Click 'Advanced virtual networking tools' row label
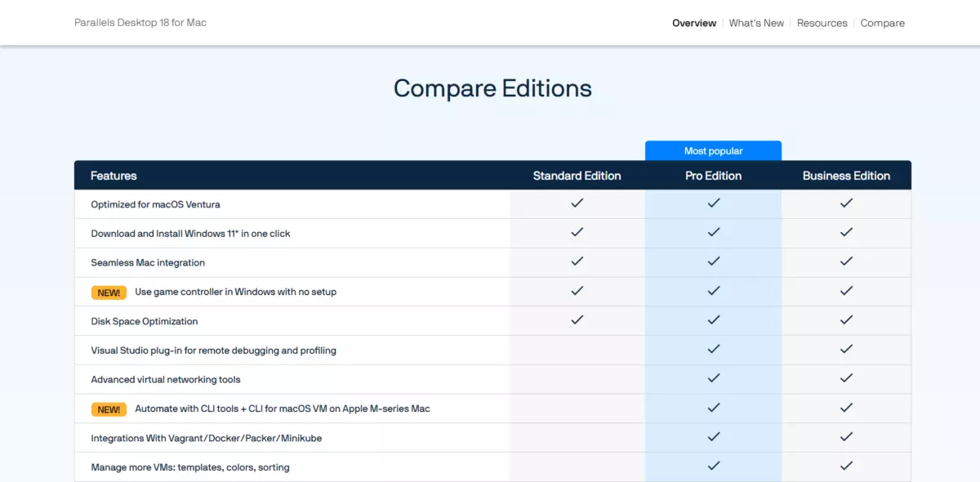This screenshot has width=980, height=482. [x=166, y=380]
